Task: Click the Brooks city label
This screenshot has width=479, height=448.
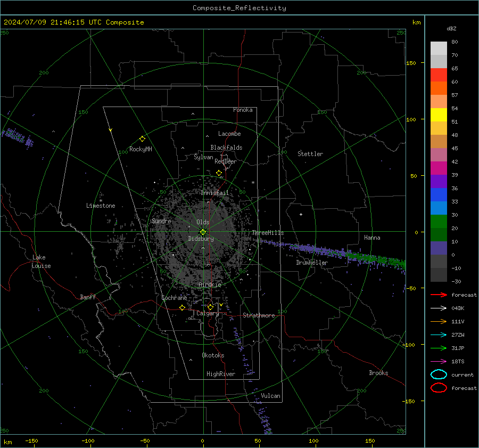Action: coord(378,373)
